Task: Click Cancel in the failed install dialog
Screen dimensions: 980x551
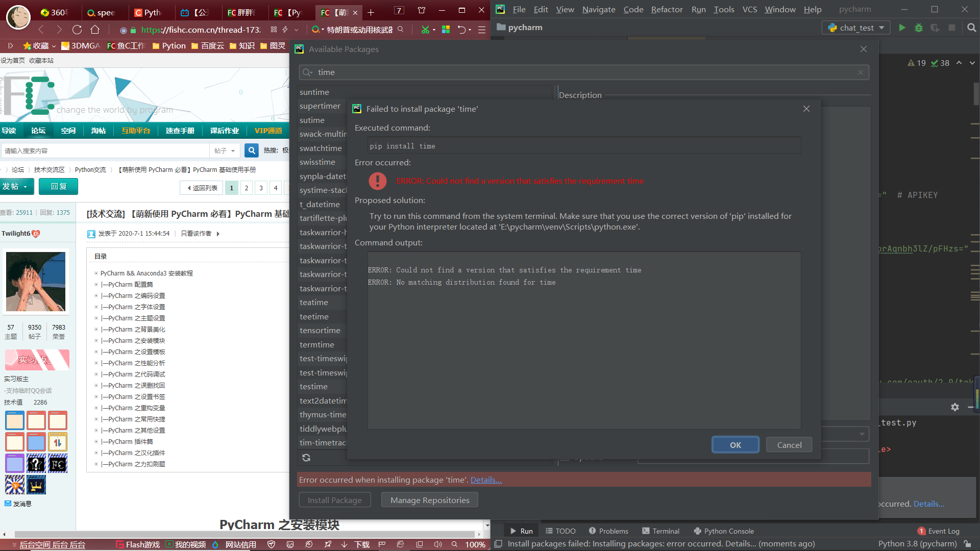Action: coord(789,445)
